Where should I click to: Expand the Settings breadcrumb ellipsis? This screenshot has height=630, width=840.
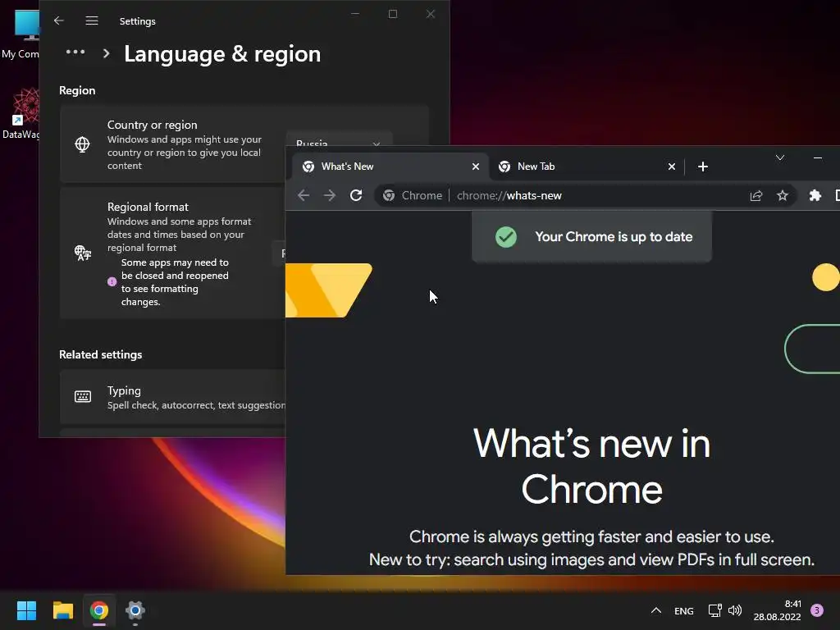pyautogui.click(x=75, y=52)
